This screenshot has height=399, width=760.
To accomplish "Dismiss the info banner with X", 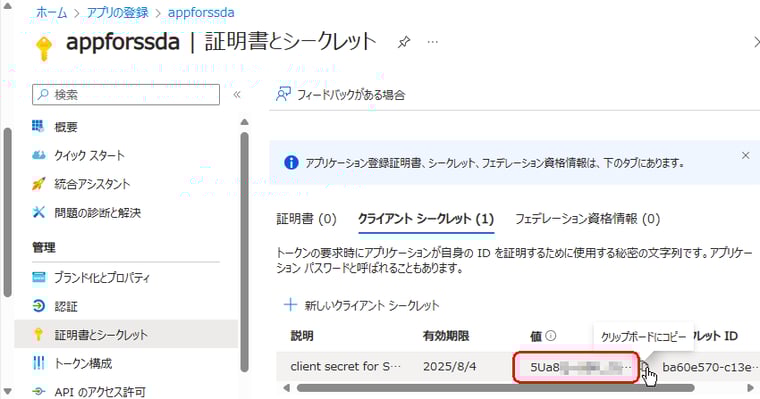I will 745,156.
